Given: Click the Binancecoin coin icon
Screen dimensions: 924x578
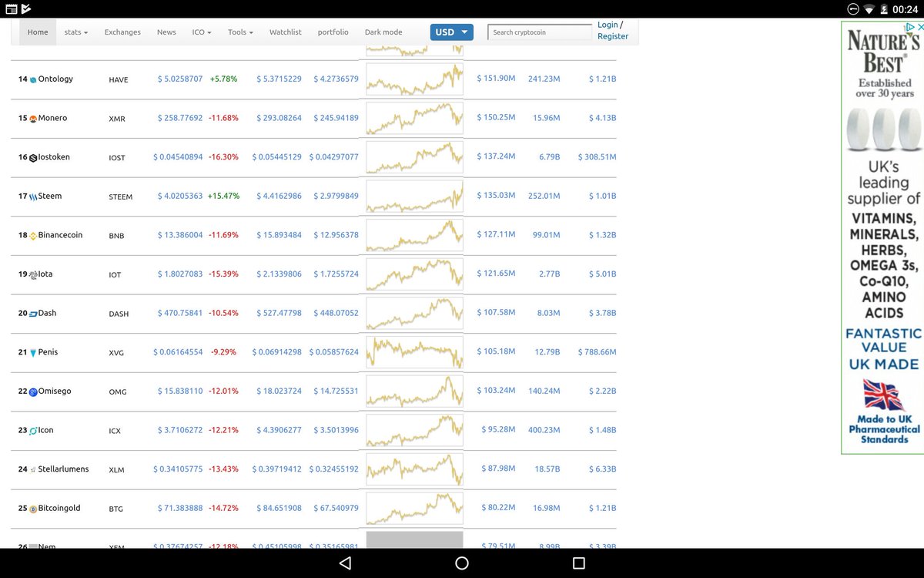Looking at the screenshot, I should [x=33, y=236].
